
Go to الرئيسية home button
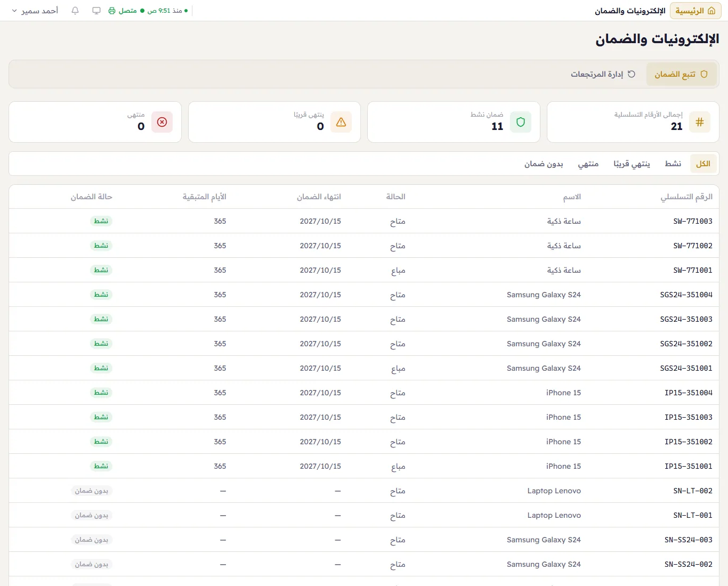(x=695, y=11)
